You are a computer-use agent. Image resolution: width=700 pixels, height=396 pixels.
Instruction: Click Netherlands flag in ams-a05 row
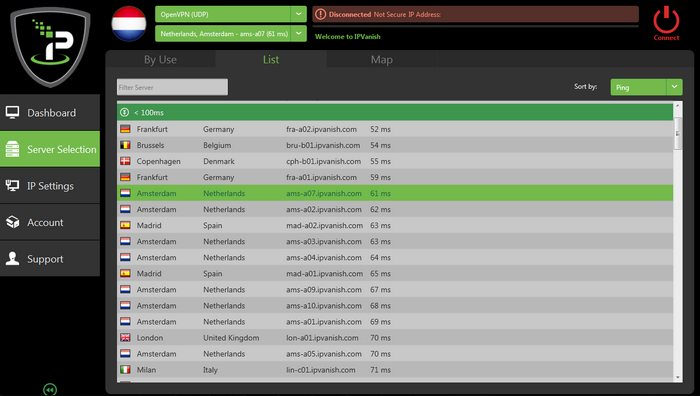[125, 354]
